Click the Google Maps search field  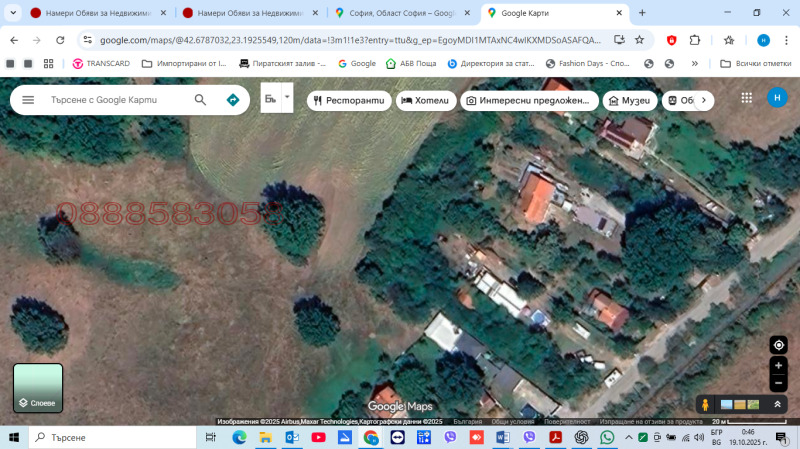point(115,100)
